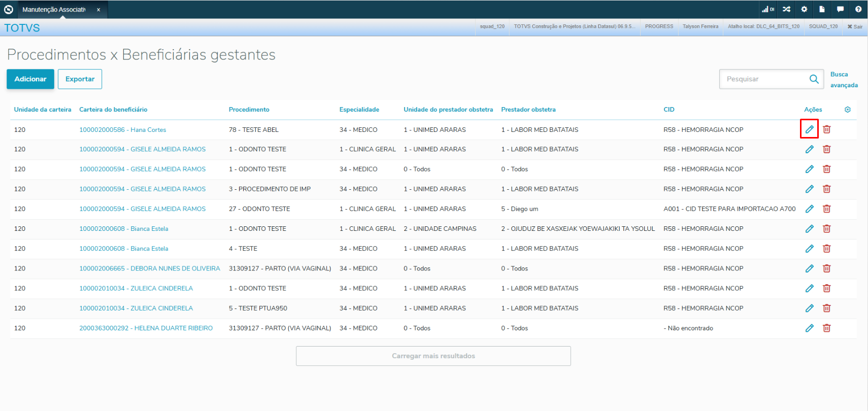Click the Unidade da carteira header
The height and width of the screenshot is (411, 868).
click(43, 110)
